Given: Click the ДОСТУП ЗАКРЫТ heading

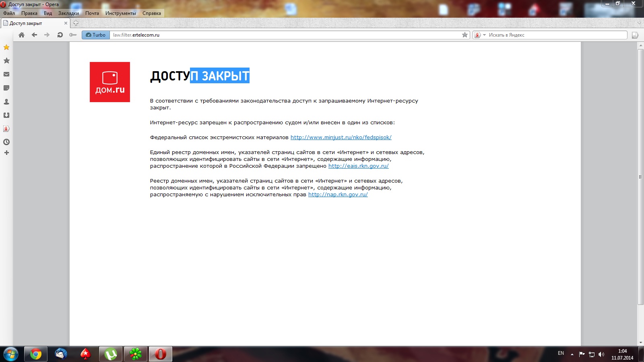Looking at the screenshot, I should 200,76.
